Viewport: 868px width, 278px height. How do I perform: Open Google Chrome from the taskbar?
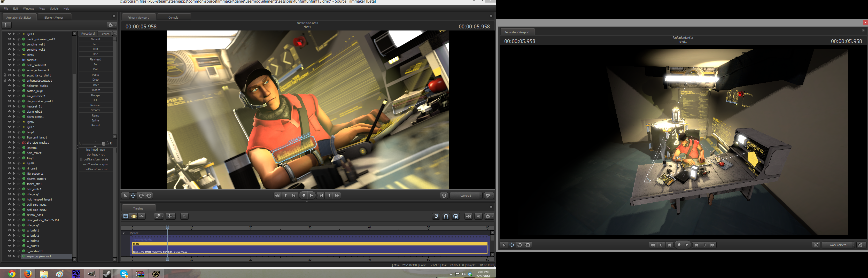point(12,274)
